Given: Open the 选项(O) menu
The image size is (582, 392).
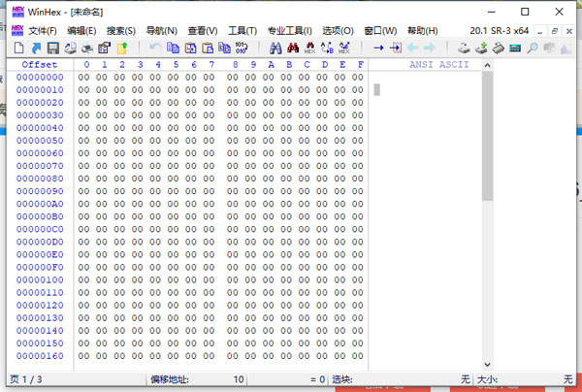Looking at the screenshot, I should [x=338, y=30].
